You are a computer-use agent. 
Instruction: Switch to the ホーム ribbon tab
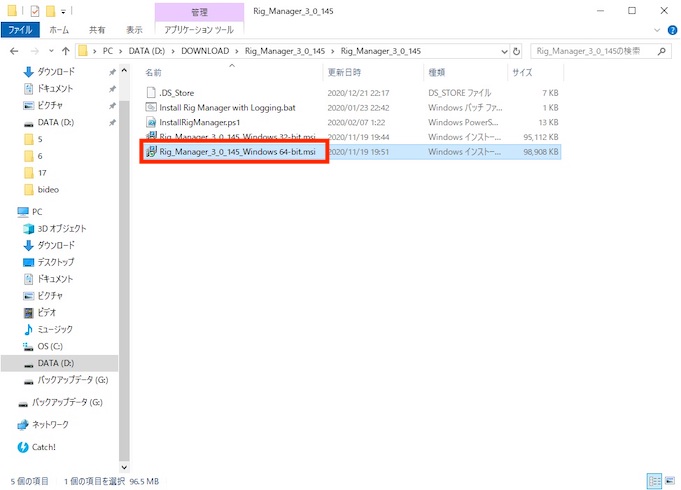(59, 30)
